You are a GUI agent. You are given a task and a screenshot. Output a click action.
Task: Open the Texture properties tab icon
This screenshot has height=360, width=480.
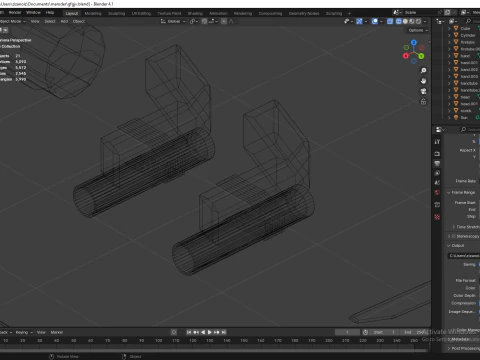tap(437, 217)
